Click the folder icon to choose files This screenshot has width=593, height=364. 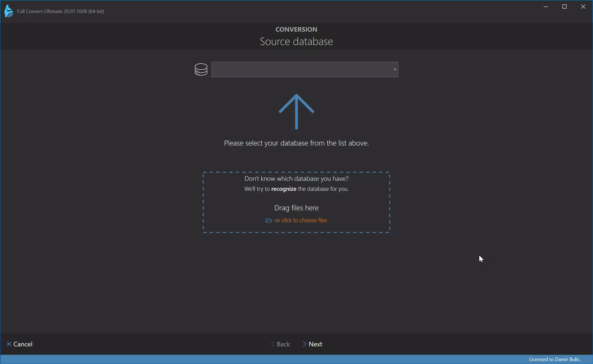(x=269, y=220)
